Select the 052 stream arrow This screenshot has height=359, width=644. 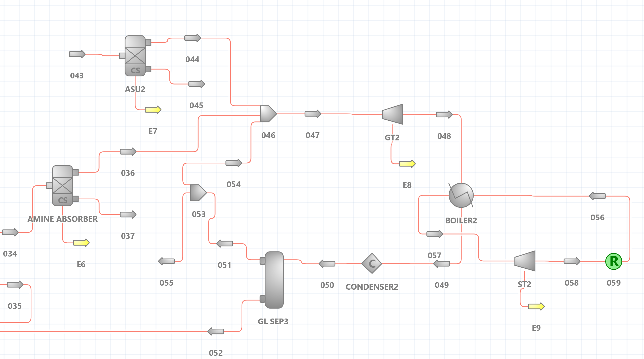pyautogui.click(x=216, y=331)
